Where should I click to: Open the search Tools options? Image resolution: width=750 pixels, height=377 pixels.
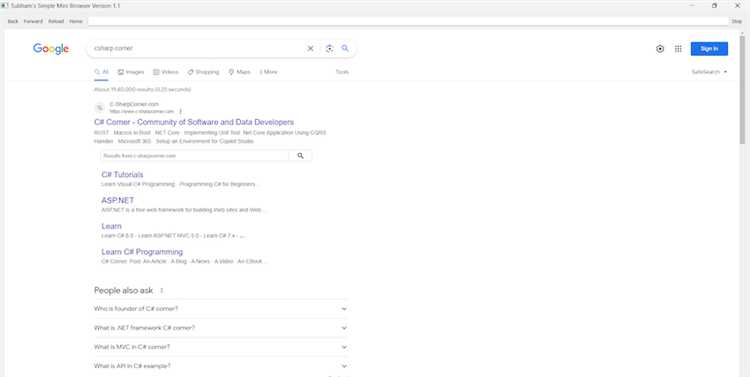(342, 72)
